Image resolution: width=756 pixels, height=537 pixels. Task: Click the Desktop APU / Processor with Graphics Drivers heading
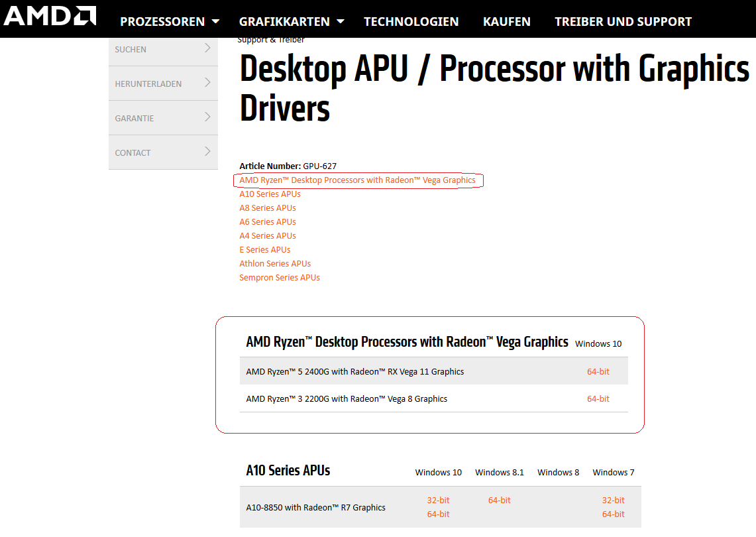(494, 88)
